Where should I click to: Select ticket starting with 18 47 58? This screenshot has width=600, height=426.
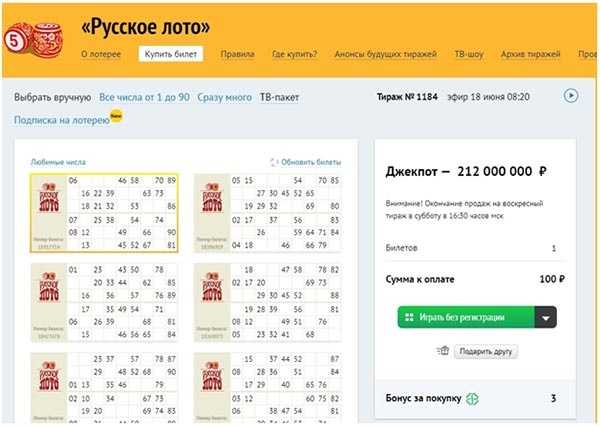pyautogui.click(x=267, y=302)
